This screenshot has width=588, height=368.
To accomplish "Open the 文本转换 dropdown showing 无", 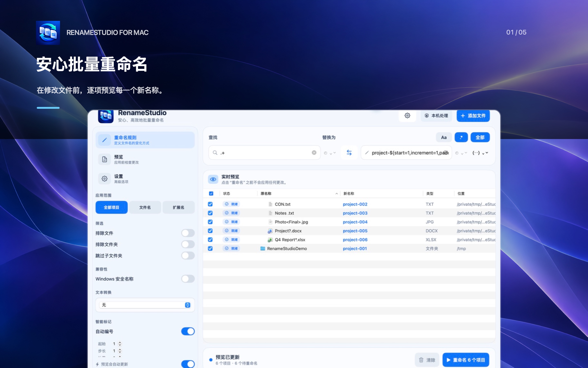I will tap(145, 305).
